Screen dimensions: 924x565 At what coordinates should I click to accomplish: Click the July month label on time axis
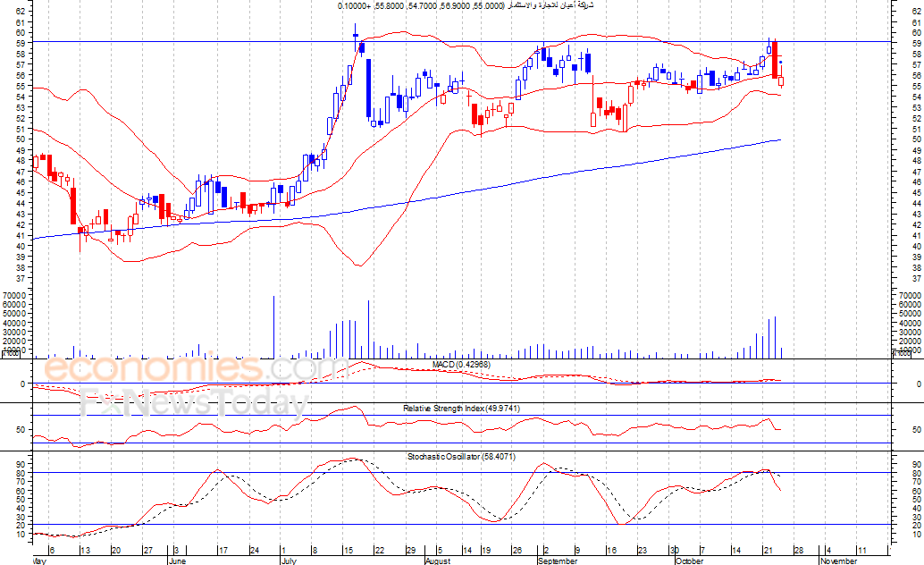(289, 561)
